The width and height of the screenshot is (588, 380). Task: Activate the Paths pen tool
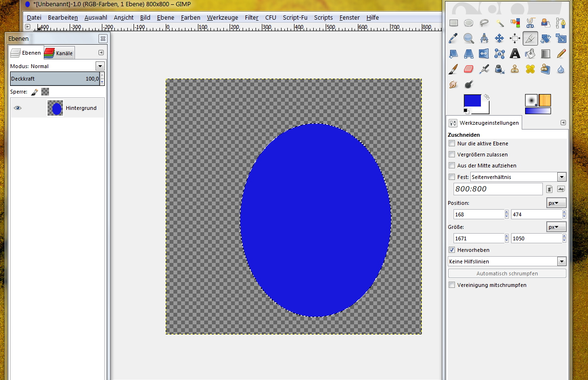point(561,23)
